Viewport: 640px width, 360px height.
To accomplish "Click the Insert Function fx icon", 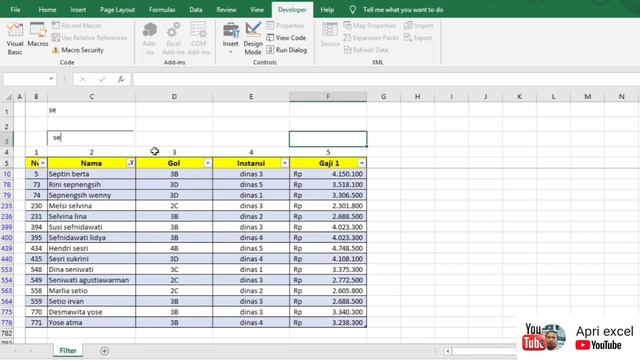I will pyautogui.click(x=121, y=79).
